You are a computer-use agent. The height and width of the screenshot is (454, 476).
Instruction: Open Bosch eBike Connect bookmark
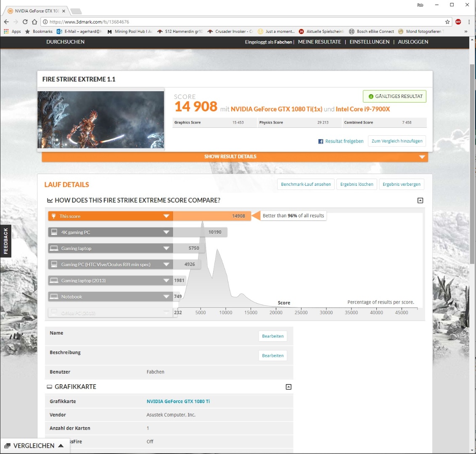(372, 32)
